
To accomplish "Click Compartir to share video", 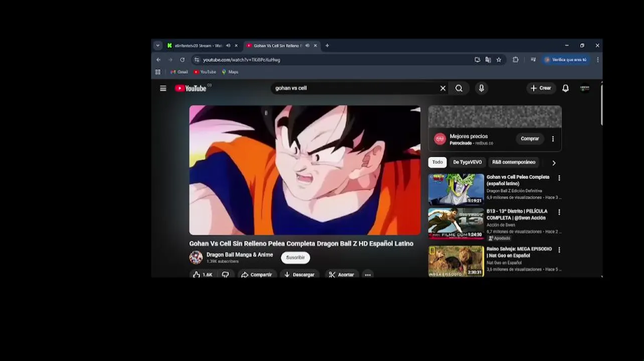I will 256,274.
